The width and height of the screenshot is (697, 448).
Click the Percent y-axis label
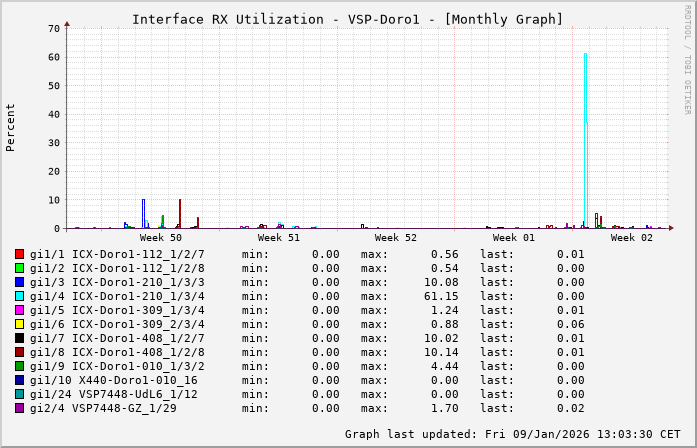tap(11, 127)
